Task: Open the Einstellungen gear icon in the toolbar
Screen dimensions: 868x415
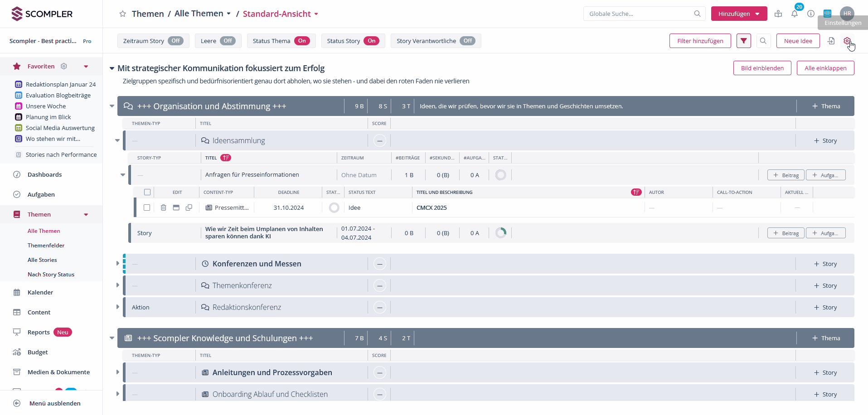Action: pyautogui.click(x=847, y=41)
